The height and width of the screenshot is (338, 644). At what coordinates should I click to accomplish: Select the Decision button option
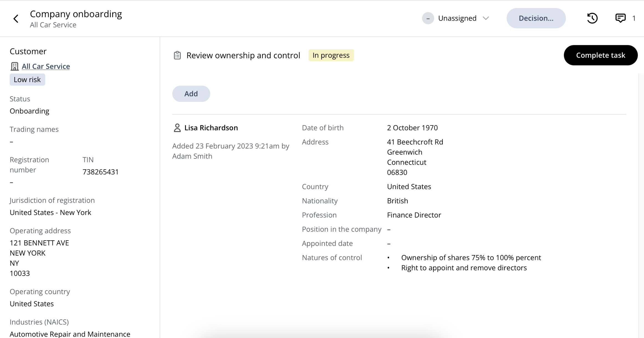point(536,18)
